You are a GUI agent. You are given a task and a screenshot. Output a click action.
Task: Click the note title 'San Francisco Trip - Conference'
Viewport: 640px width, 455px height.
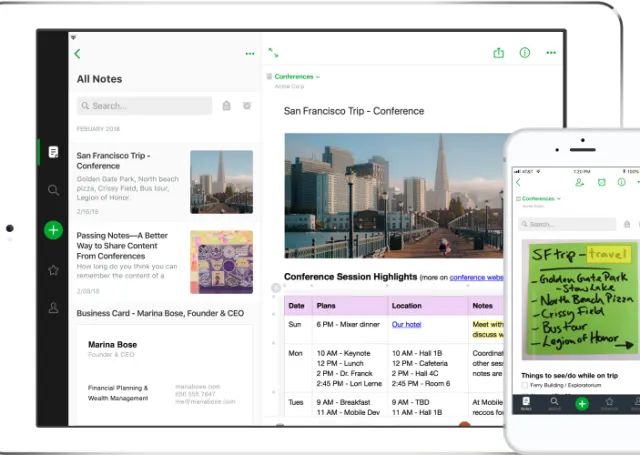point(354,111)
